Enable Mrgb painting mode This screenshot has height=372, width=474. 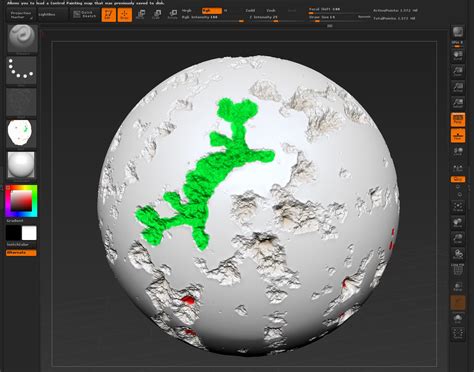[x=187, y=11]
